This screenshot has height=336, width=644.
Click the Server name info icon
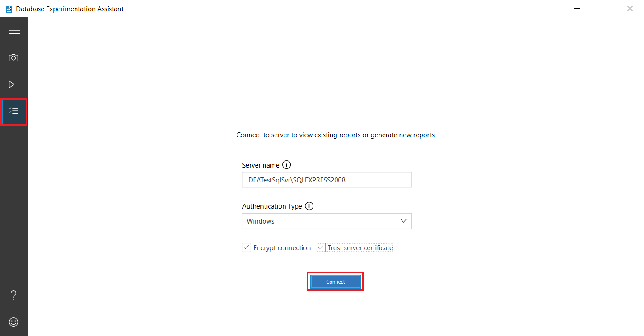286,165
